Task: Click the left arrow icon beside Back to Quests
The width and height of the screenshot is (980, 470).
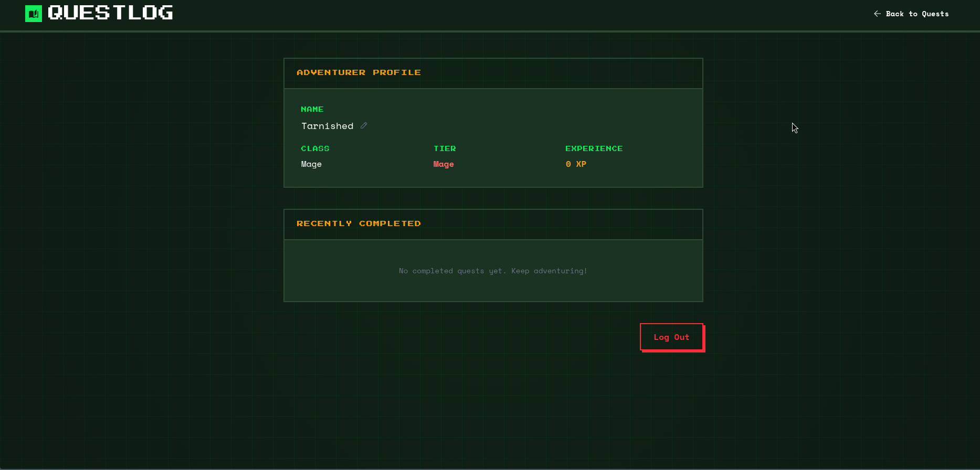Action: click(877, 14)
